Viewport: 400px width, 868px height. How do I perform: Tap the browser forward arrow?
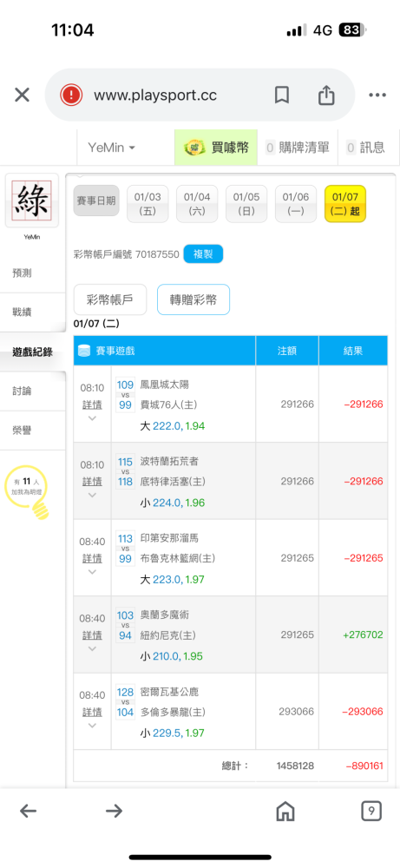pyautogui.click(x=114, y=812)
